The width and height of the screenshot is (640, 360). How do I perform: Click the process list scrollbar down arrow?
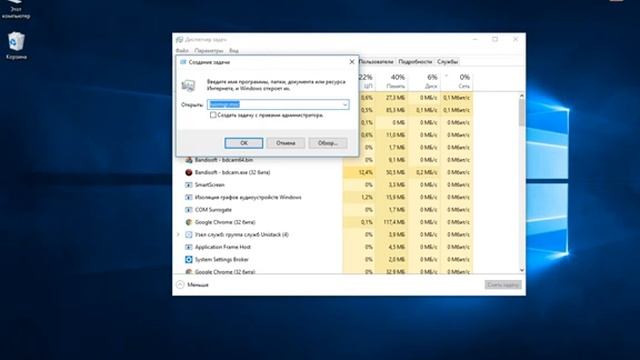pyautogui.click(x=522, y=270)
